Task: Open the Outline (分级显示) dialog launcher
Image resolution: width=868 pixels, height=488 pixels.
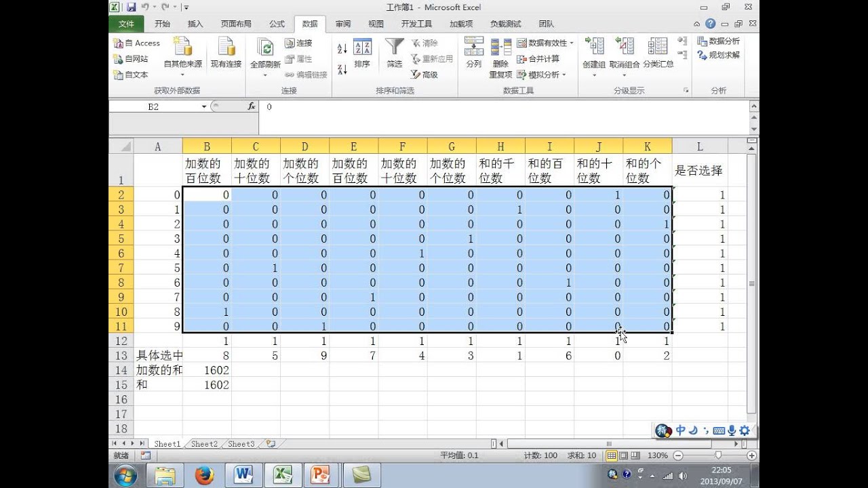Action: click(x=686, y=90)
